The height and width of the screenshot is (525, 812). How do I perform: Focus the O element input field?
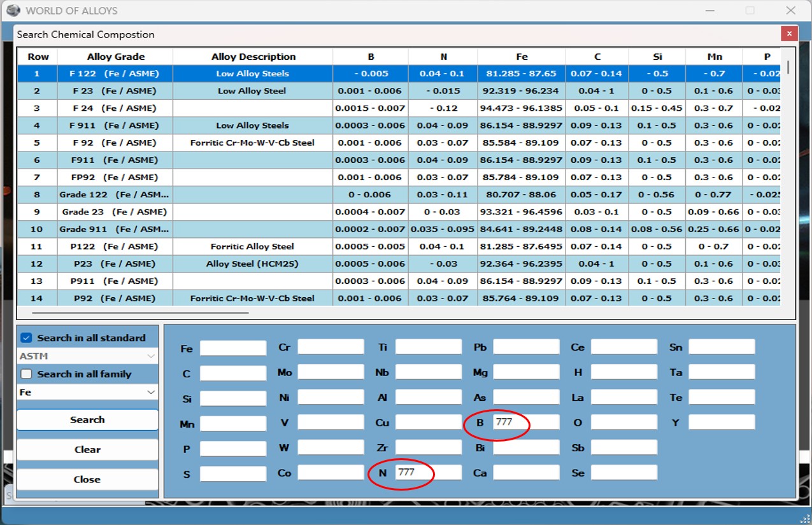point(624,422)
